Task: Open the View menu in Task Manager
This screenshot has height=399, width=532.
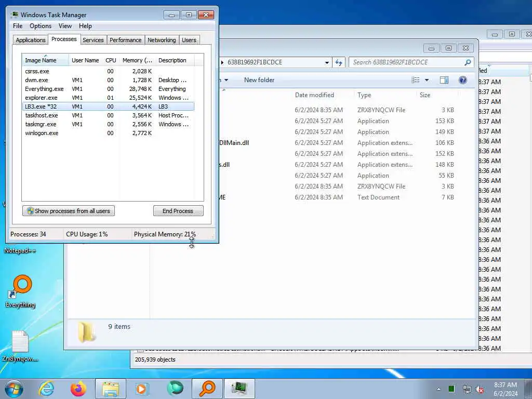Action: coord(65,26)
